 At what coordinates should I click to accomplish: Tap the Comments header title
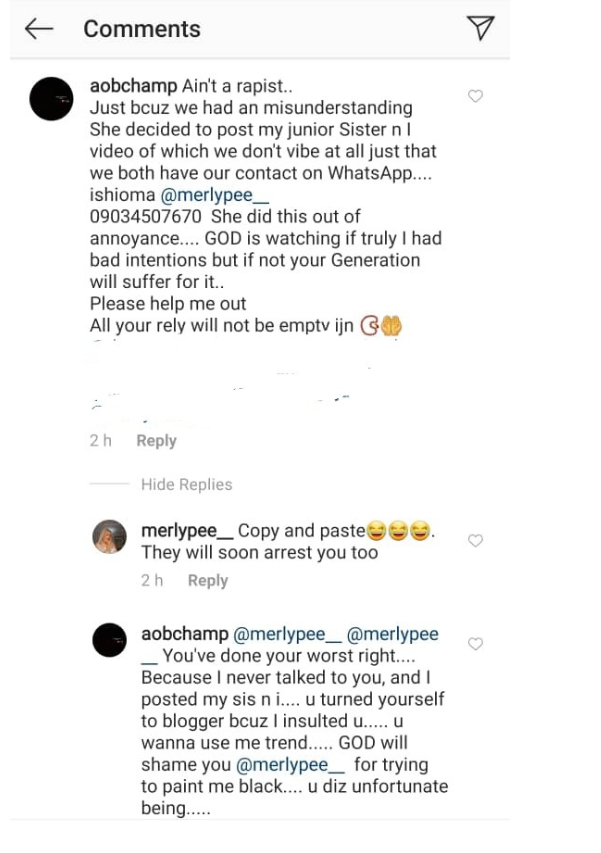142,29
